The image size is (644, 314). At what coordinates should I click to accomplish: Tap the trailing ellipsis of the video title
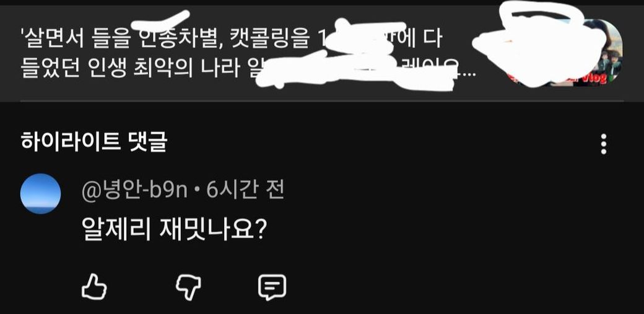coord(469,75)
